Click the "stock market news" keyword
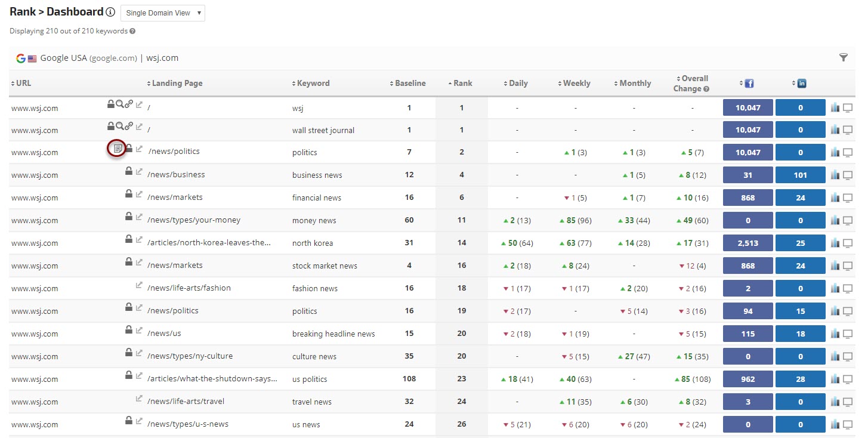 pyautogui.click(x=325, y=266)
